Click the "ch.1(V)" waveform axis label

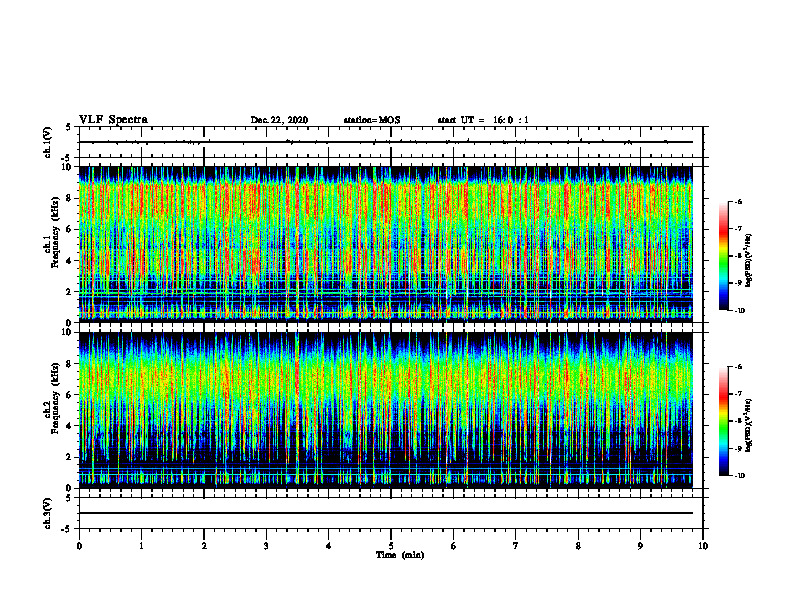click(47, 142)
